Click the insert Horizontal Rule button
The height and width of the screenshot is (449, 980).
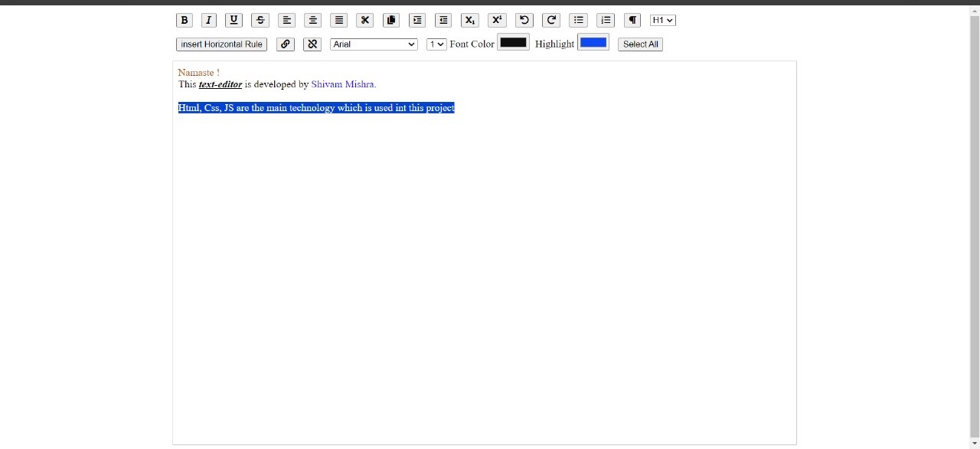point(221,44)
